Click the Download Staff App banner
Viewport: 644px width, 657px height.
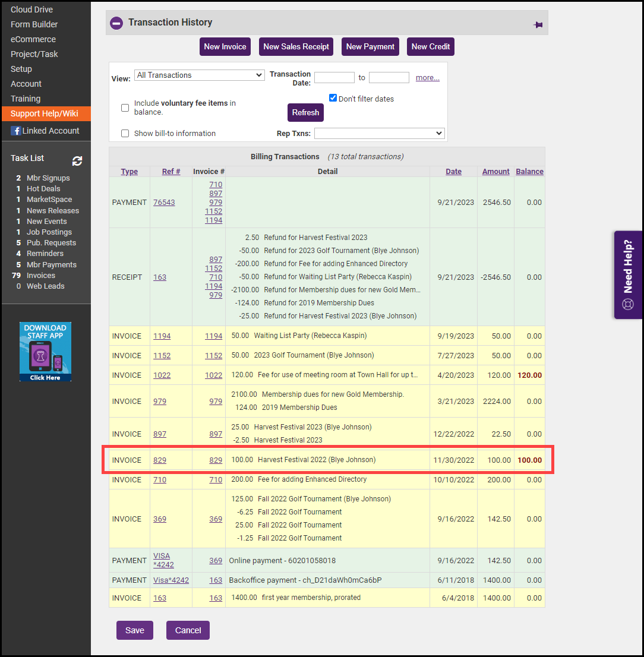point(45,352)
